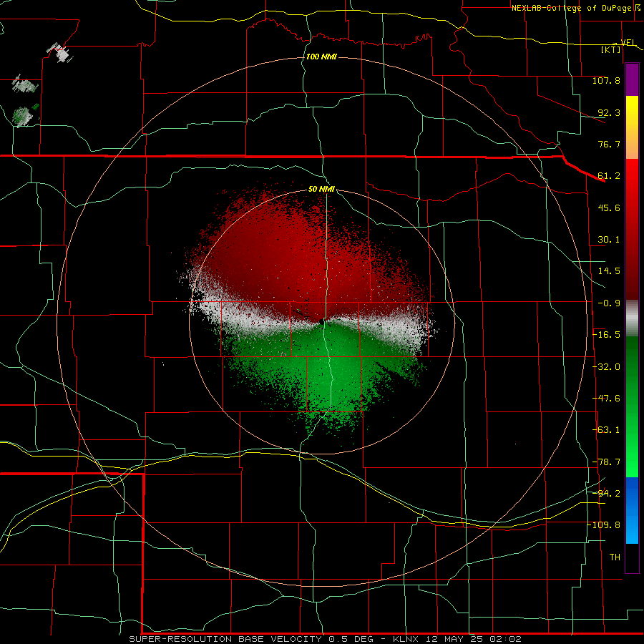Click the -78.7 scale value
This screenshot has height=644, width=644.
606,462
